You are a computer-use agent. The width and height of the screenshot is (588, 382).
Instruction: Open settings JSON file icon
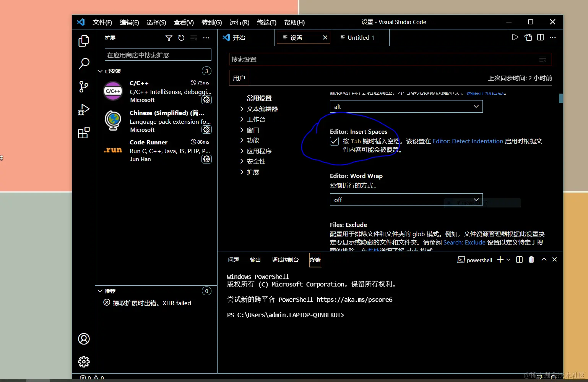click(528, 37)
